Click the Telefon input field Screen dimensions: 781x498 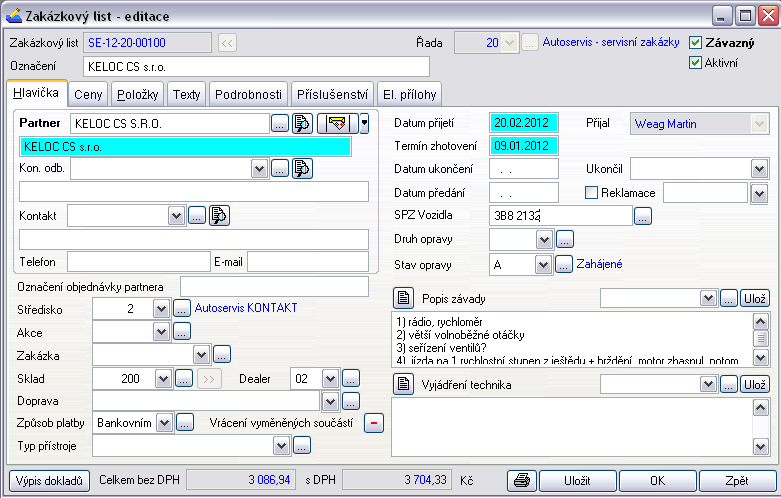pos(138,262)
